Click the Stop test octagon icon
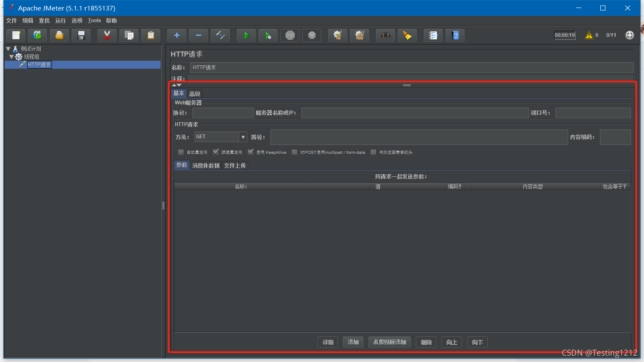The image size is (644, 362). [x=290, y=35]
